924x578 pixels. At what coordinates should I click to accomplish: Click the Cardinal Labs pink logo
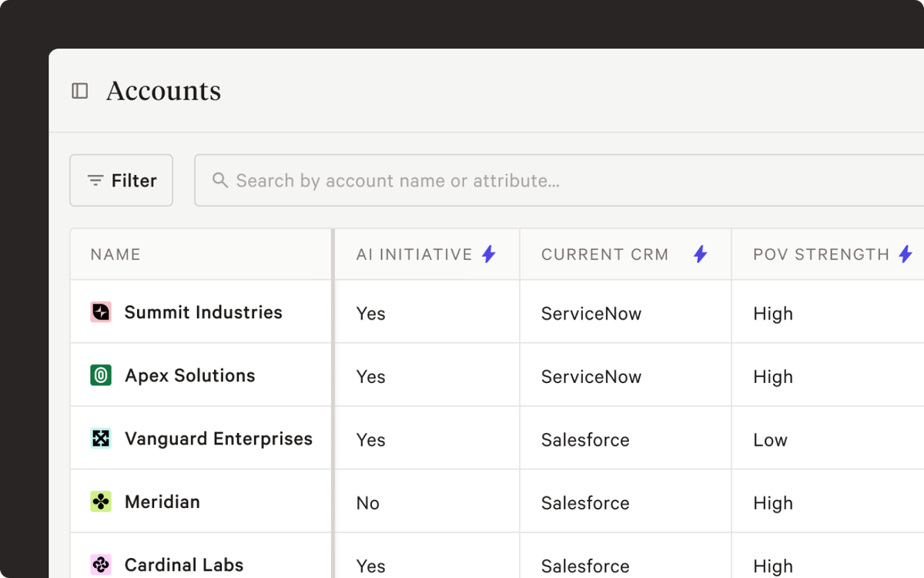pyautogui.click(x=101, y=565)
